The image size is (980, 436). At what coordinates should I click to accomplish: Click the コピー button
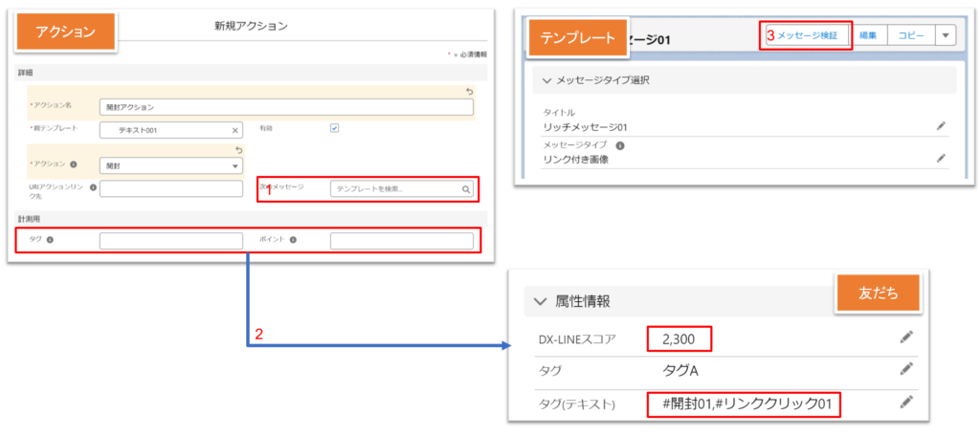pos(910,34)
